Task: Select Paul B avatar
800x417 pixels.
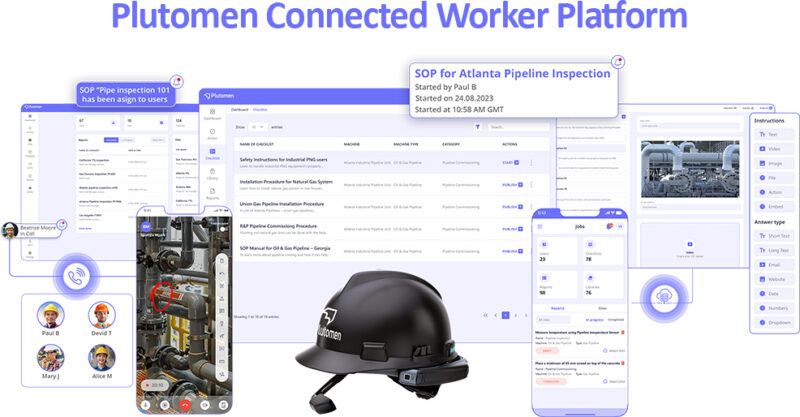Action: [x=51, y=315]
